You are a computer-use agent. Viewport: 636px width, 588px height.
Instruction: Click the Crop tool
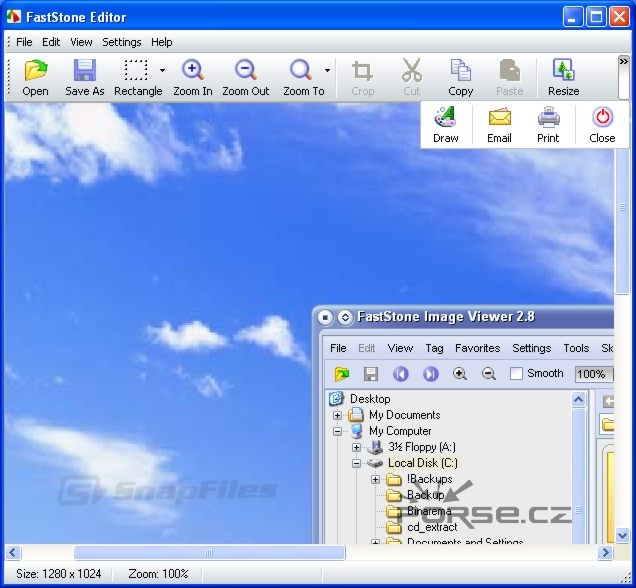point(362,77)
